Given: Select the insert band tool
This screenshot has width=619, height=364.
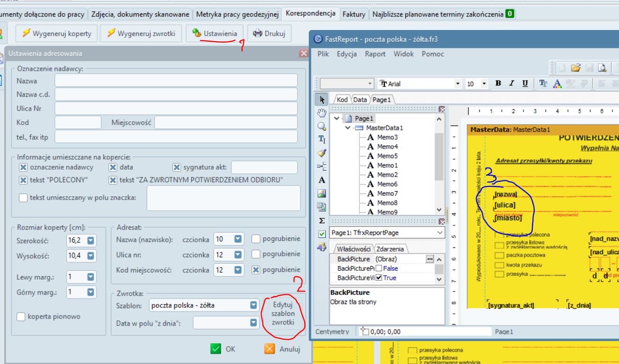Looking at the screenshot, I should 322,166.
